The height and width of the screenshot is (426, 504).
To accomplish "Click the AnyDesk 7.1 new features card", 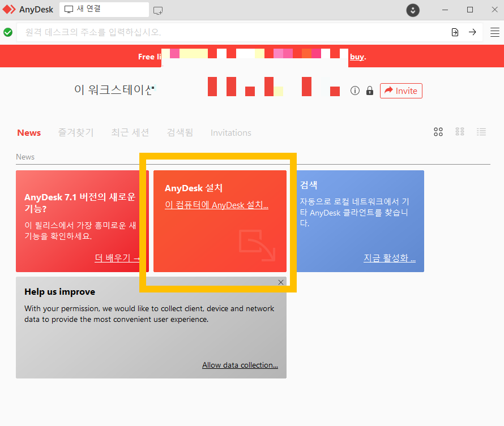I will pyautogui.click(x=82, y=221).
